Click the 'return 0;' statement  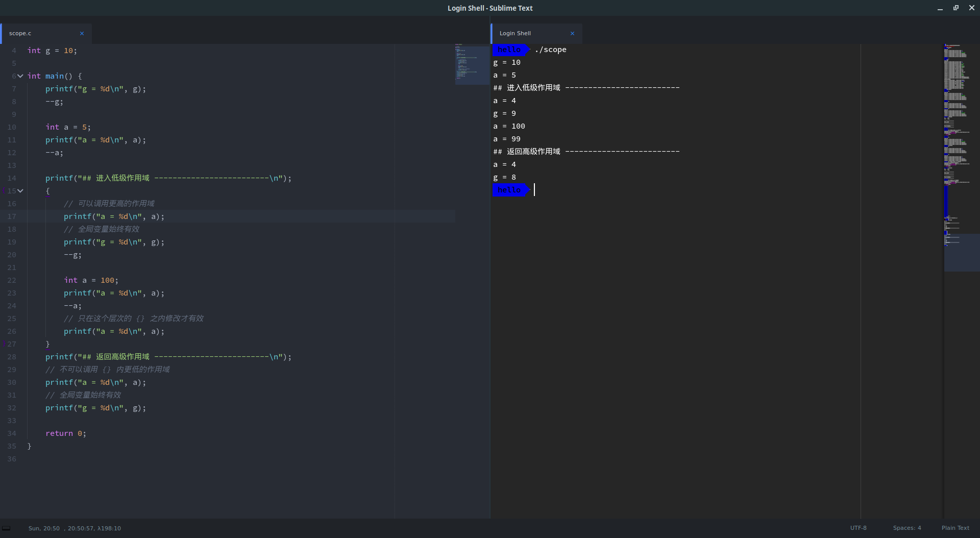[66, 433]
